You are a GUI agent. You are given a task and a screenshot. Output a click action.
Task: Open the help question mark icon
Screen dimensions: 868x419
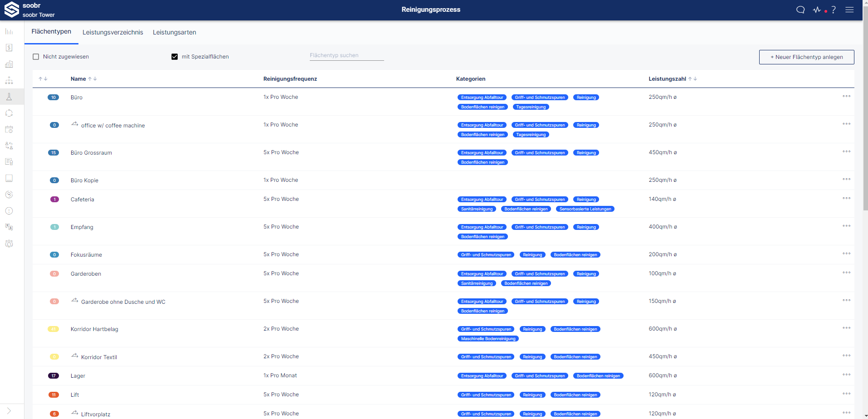834,10
